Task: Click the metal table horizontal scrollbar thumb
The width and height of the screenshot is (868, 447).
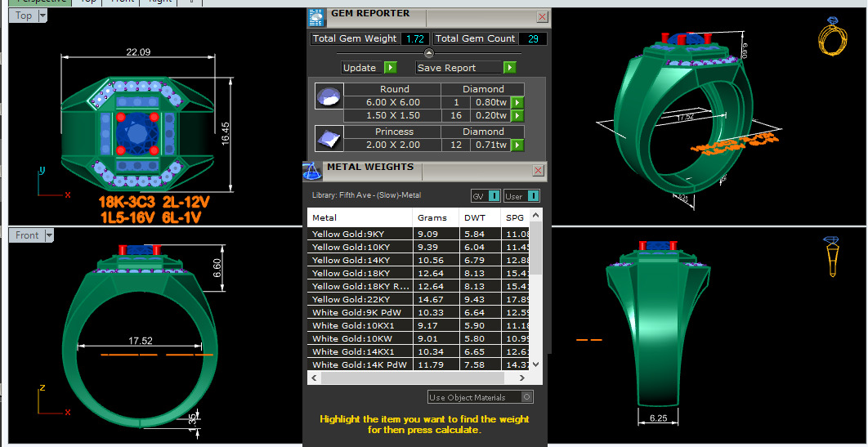Action: [413, 378]
